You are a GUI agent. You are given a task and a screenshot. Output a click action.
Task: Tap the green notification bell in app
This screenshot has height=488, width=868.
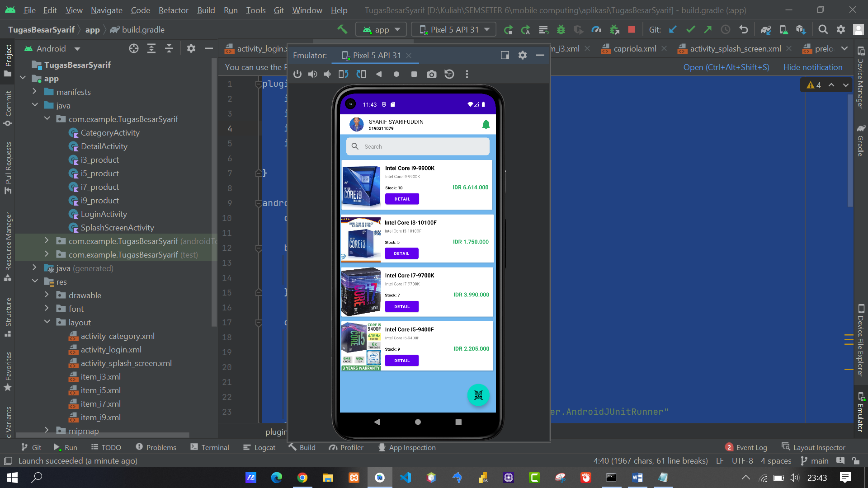(486, 125)
